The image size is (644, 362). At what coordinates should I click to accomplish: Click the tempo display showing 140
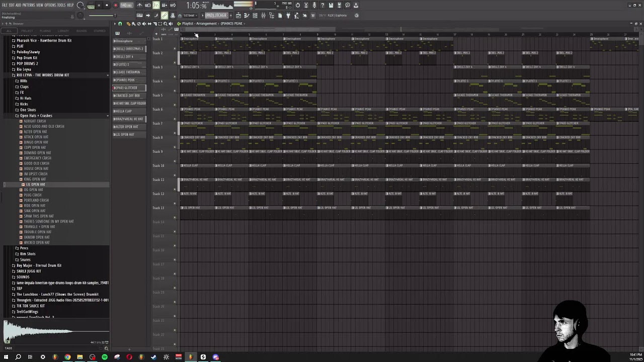point(126,5)
